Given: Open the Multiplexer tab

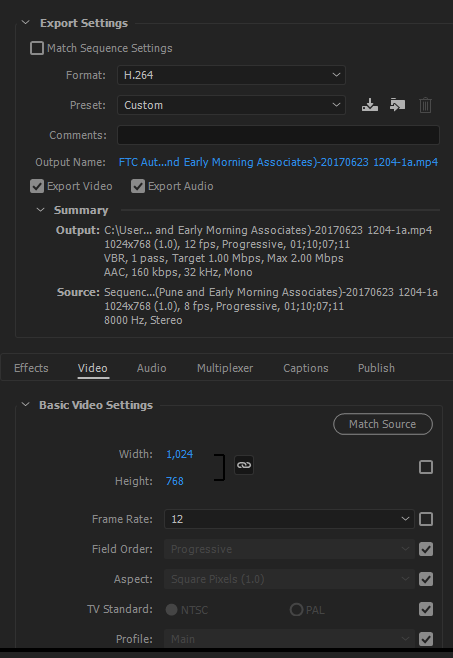Looking at the screenshot, I should point(225,368).
